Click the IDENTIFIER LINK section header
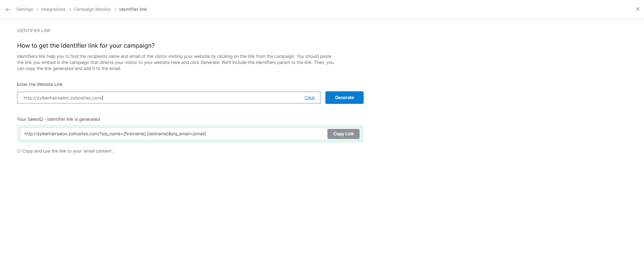 (x=34, y=31)
